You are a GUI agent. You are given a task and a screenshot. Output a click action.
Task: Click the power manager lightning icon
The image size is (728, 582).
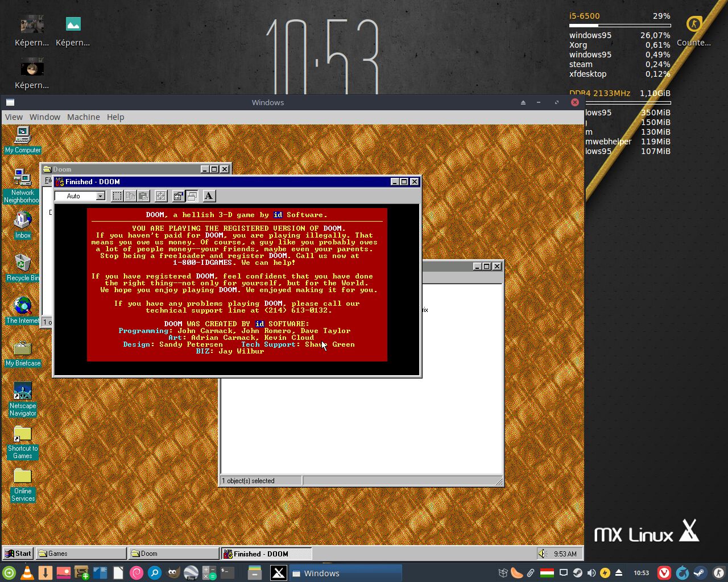click(x=605, y=573)
